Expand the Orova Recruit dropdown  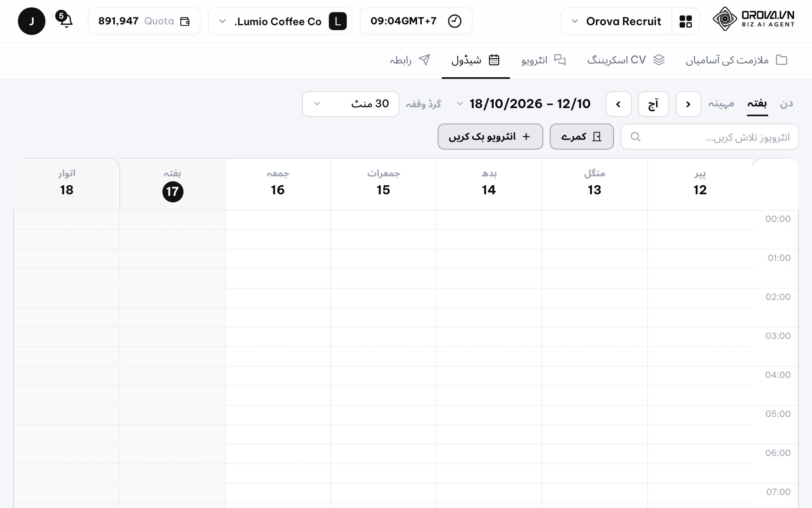point(617,21)
